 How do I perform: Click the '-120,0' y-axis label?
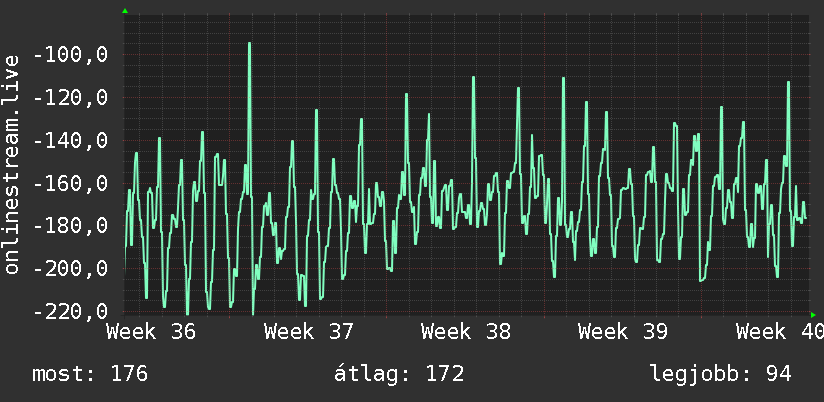click(71, 98)
